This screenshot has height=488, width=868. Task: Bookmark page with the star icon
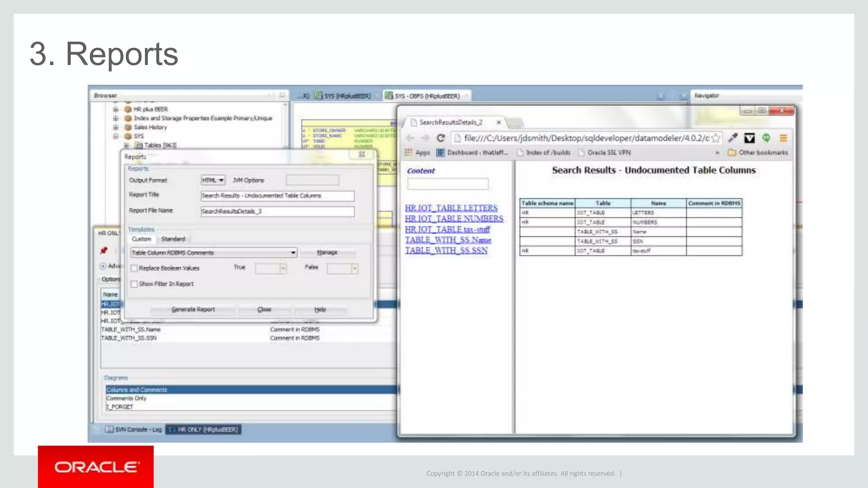pos(716,138)
